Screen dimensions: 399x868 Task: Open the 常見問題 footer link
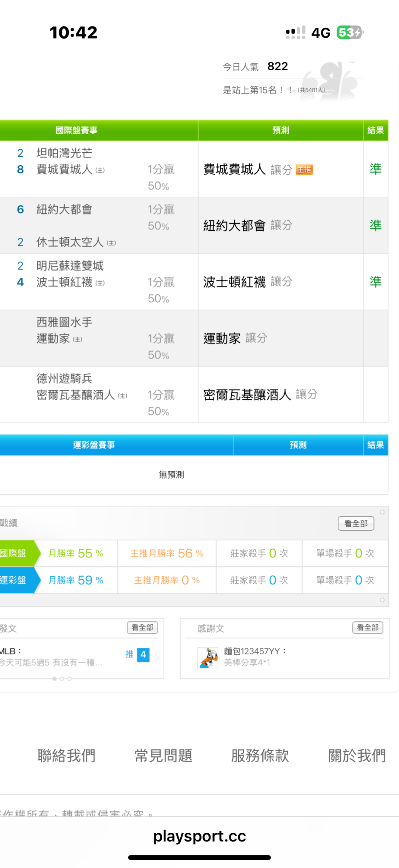(x=163, y=756)
